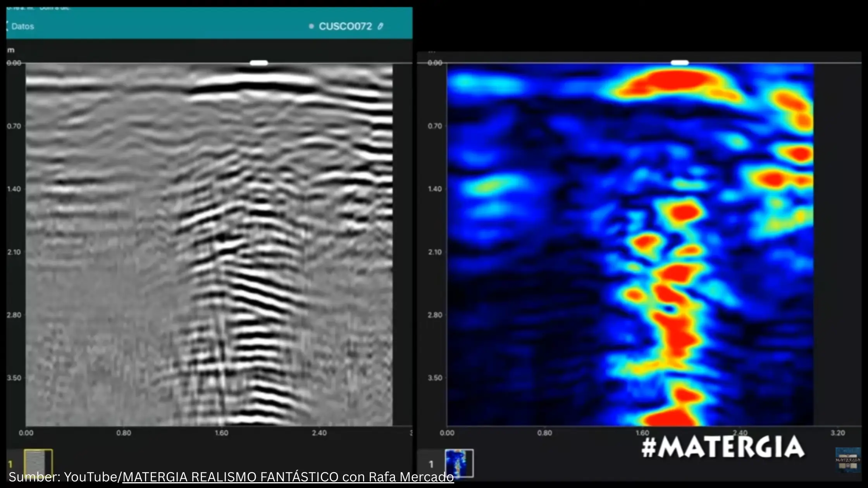868x488 pixels.
Task: Select the grayscale scan thumbnail outlined in yellow
Action: tap(38, 461)
